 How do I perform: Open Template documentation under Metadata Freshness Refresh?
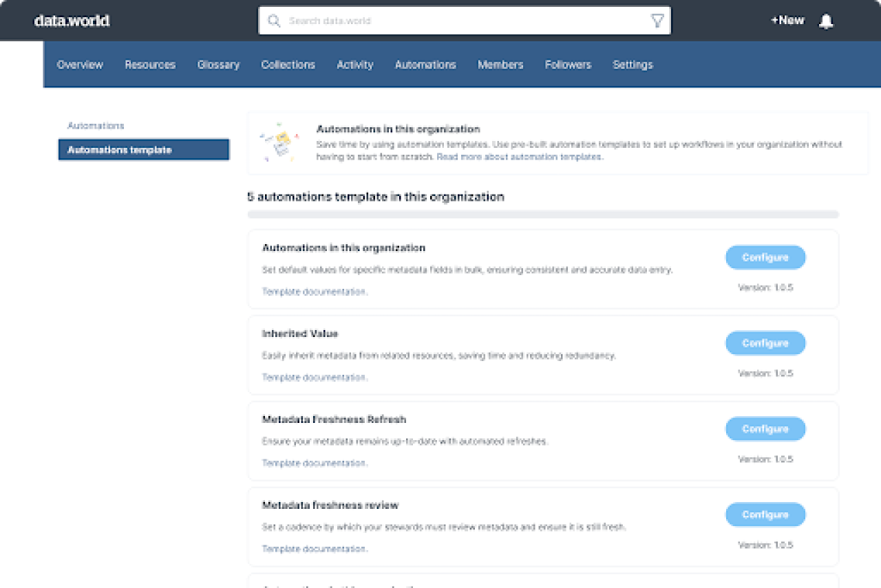(x=315, y=464)
